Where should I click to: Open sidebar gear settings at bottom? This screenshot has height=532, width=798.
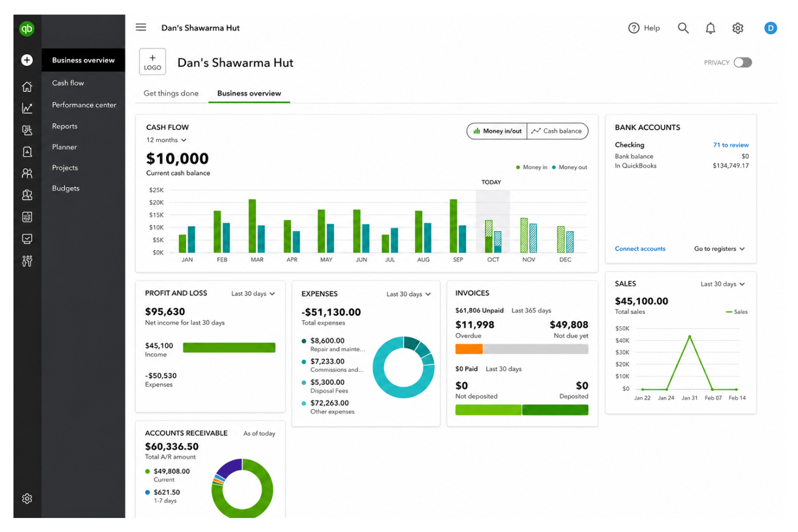pyautogui.click(x=27, y=499)
